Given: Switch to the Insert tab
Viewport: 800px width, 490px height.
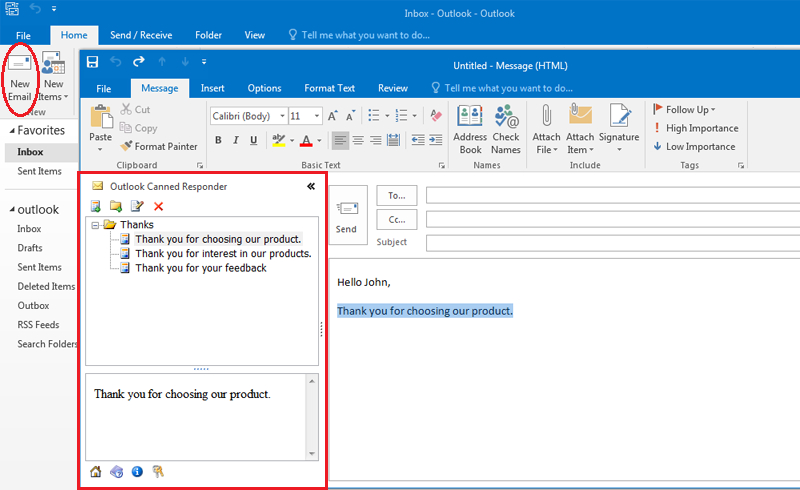Looking at the screenshot, I should [x=212, y=88].
